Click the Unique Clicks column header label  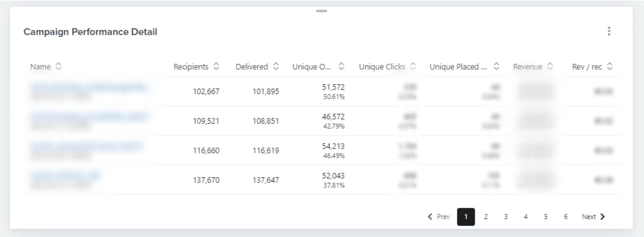[382, 67]
